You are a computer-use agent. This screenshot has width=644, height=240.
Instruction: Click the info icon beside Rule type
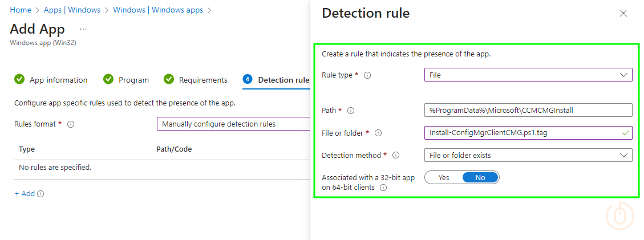tap(367, 75)
